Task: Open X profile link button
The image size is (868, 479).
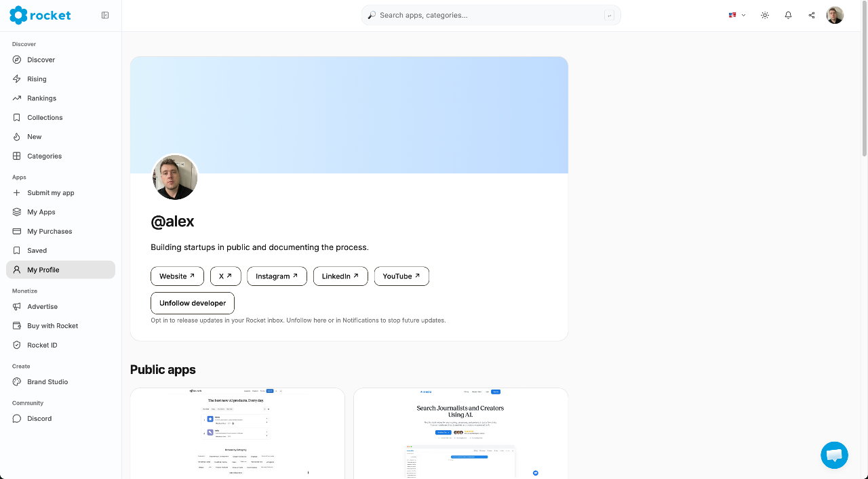Action: click(225, 276)
